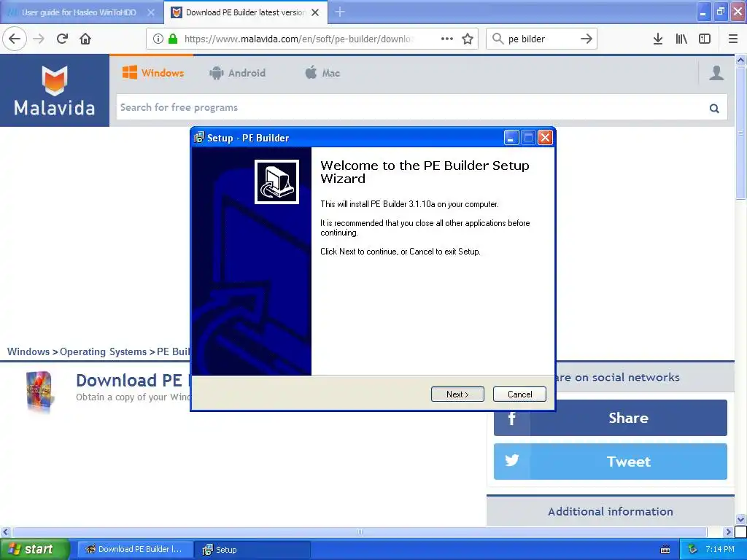
Task: Switch to Windows platform tab
Action: tap(153, 73)
